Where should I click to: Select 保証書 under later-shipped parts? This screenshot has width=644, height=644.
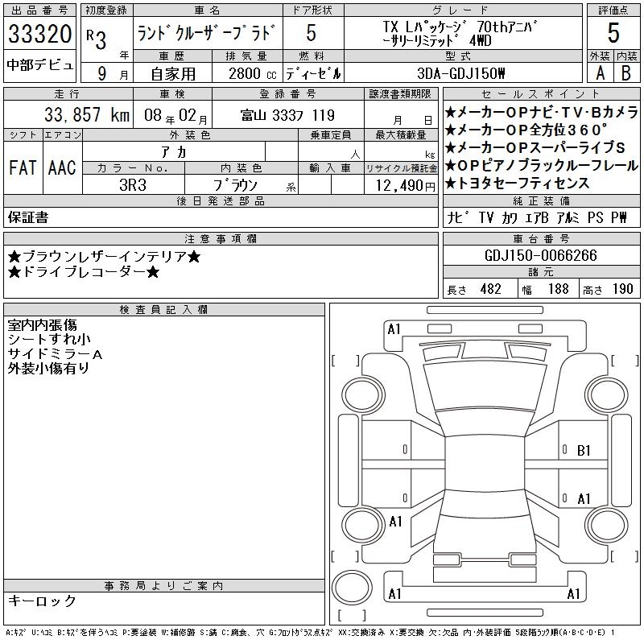click(28, 217)
